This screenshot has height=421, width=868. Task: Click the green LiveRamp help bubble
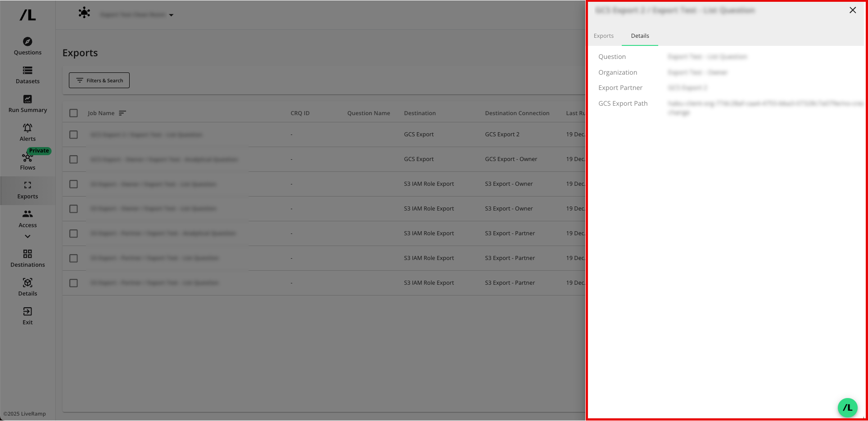click(847, 408)
